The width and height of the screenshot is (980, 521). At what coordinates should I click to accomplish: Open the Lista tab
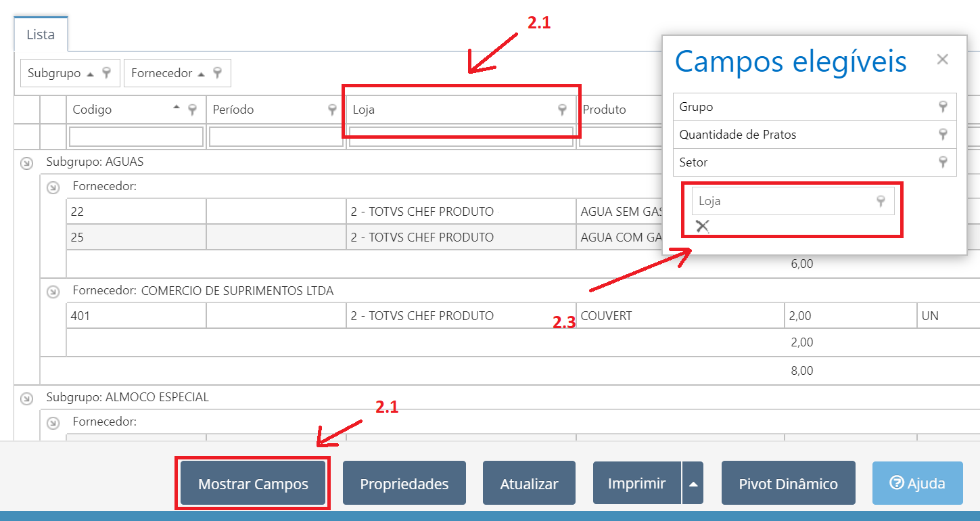click(x=41, y=35)
